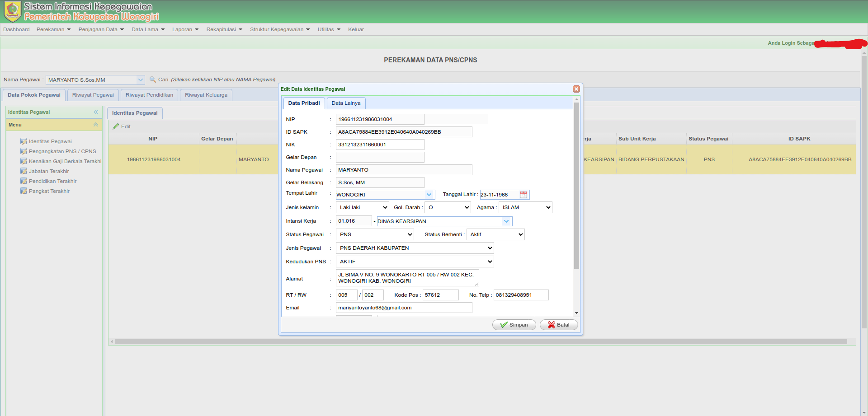Click the Email input field
Screen dimensions: 868x416
tap(404, 308)
